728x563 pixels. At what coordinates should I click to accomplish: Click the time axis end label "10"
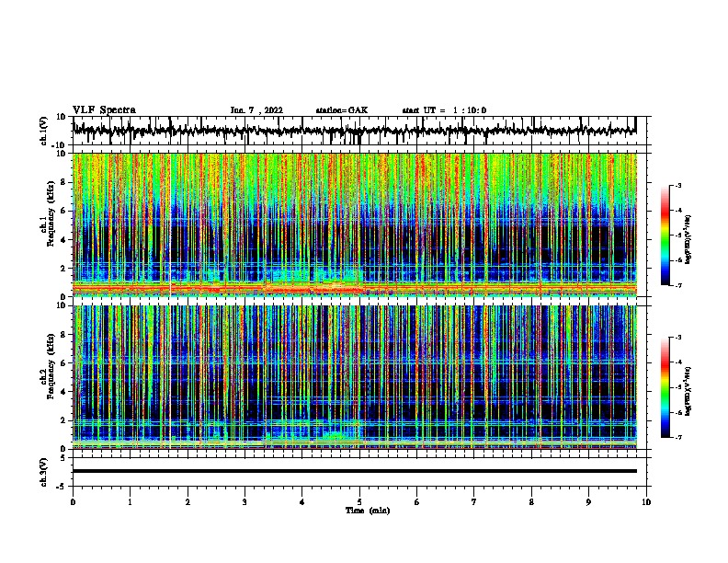tap(646, 502)
